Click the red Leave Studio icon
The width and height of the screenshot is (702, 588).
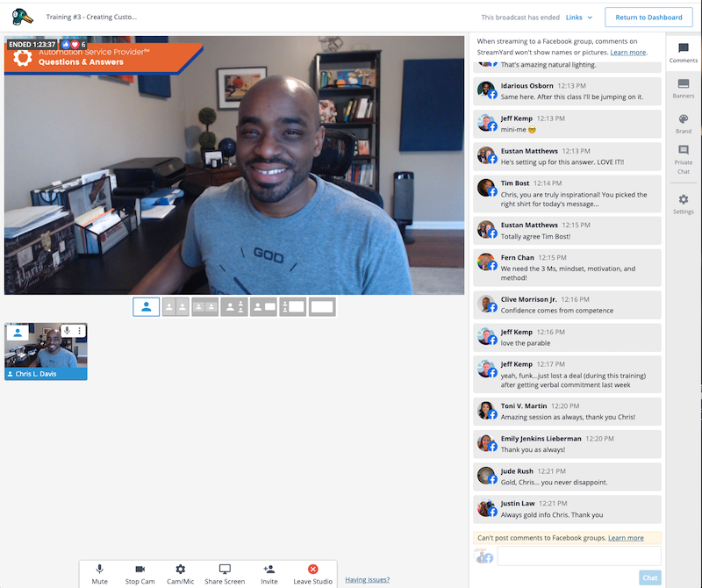(x=312, y=570)
